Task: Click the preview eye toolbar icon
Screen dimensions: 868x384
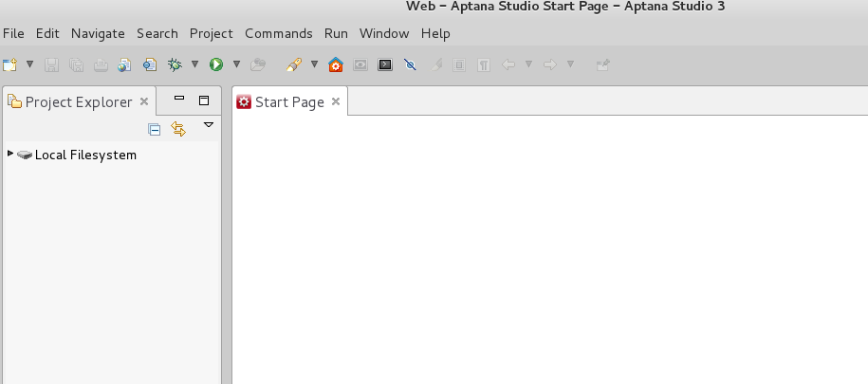Action: tap(360, 64)
